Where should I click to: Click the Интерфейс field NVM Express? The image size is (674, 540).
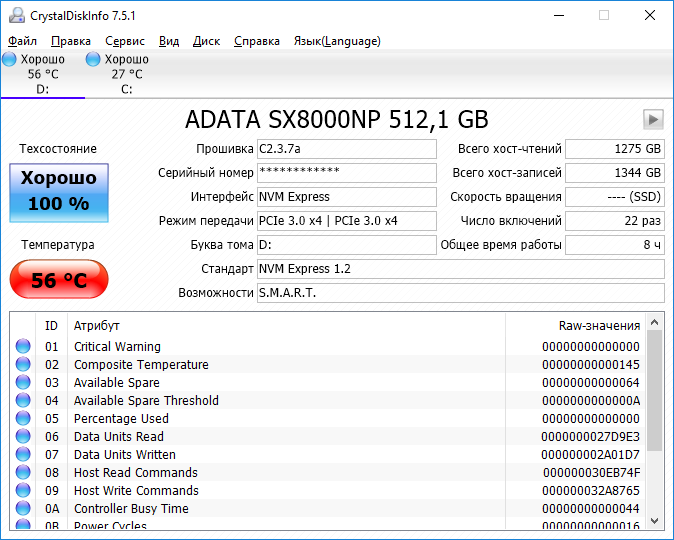point(346,197)
